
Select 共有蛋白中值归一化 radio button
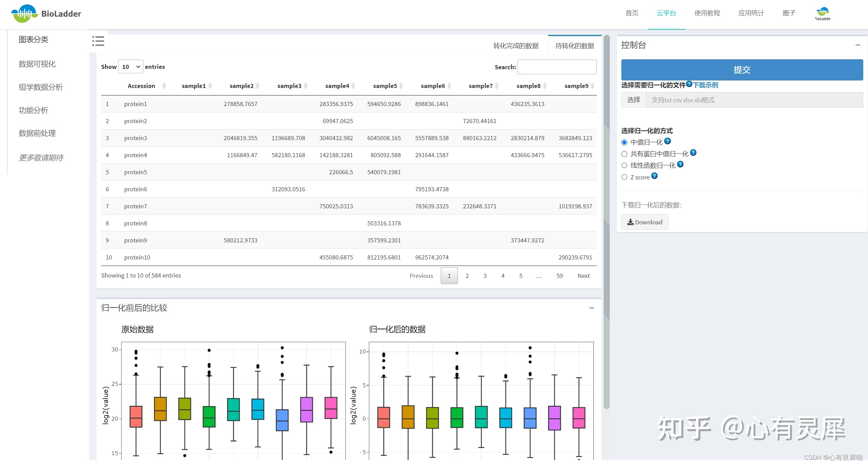pyautogui.click(x=625, y=154)
